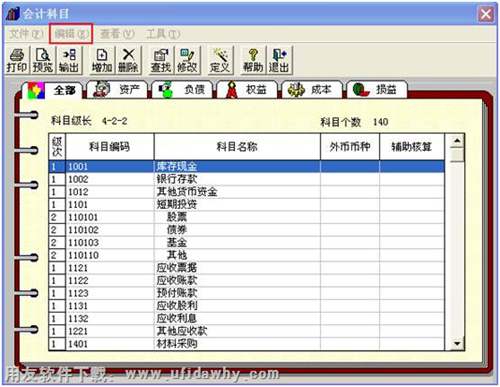Screen dimensions: 500x387
Task: Select row 110102 债券
Action: (247, 230)
